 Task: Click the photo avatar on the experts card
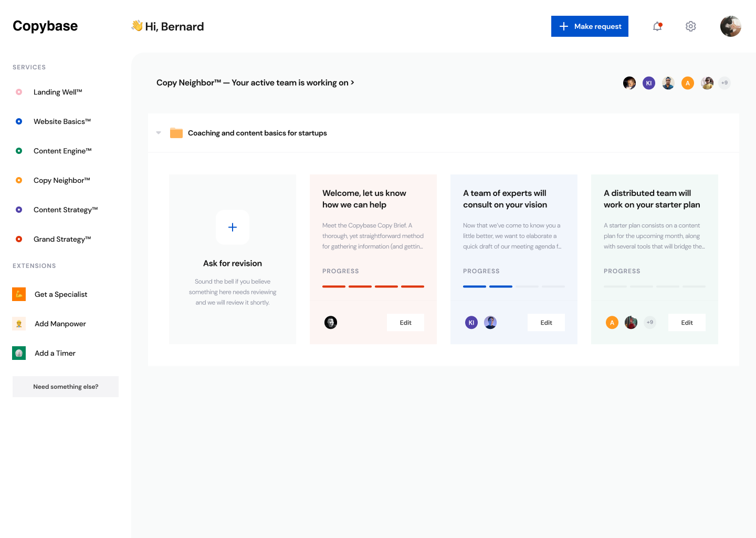tap(490, 323)
